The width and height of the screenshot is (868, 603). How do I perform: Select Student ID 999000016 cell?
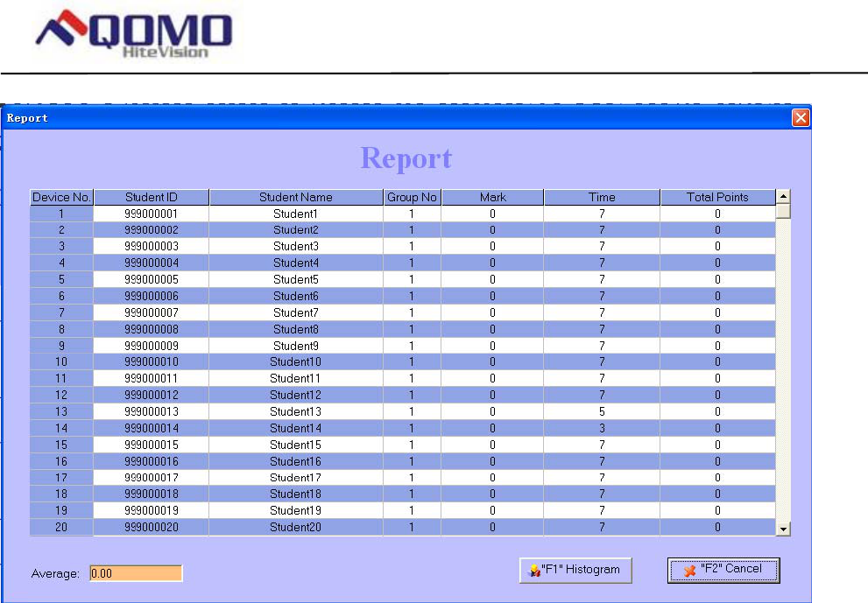(152, 461)
